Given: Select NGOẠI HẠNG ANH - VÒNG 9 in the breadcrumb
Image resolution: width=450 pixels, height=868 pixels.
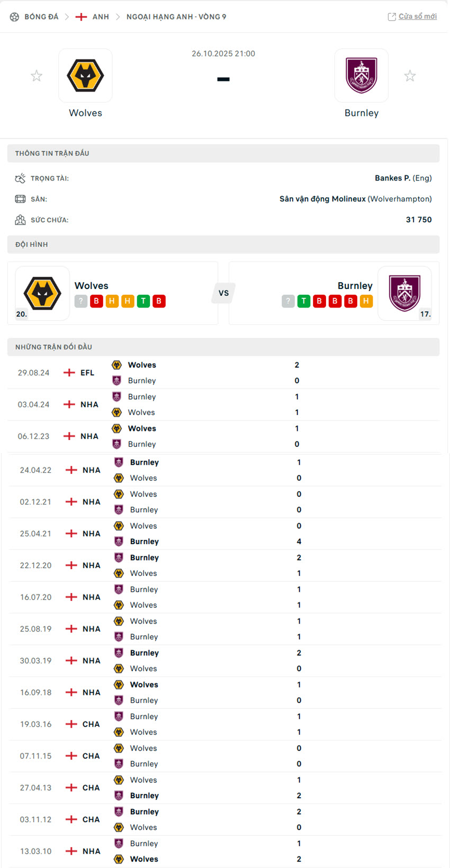Looking at the screenshot, I should (x=176, y=16).
